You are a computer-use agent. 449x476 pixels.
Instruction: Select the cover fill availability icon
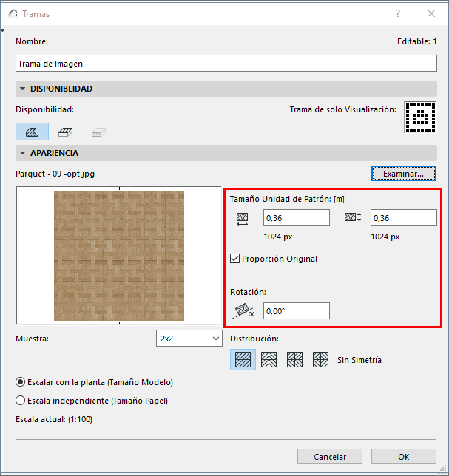65,132
